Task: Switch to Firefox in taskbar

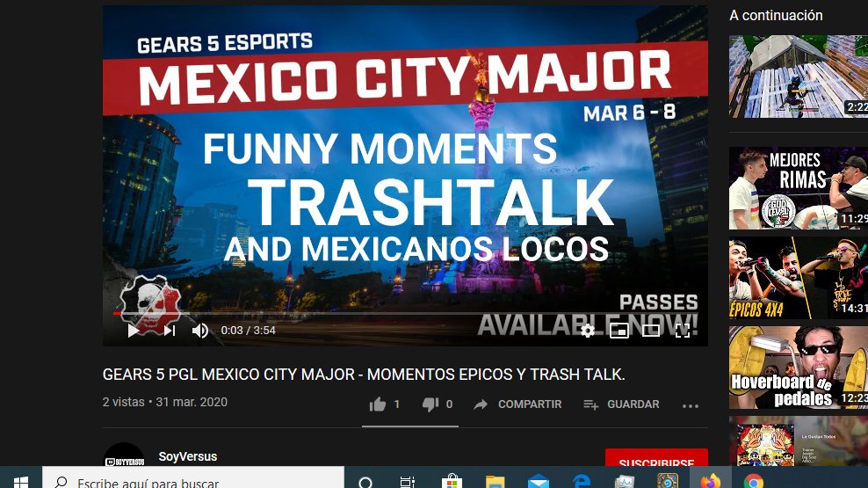Action: tap(710, 481)
